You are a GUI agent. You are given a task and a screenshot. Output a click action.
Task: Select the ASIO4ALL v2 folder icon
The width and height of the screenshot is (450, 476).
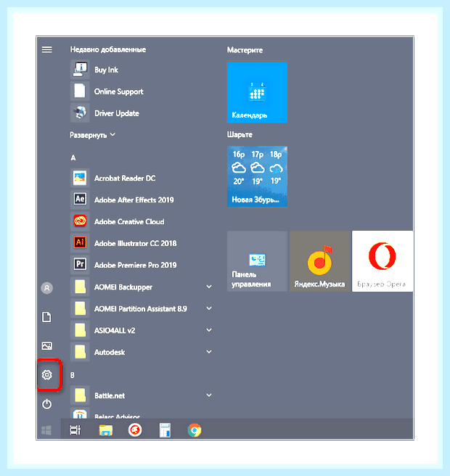pyautogui.click(x=80, y=330)
